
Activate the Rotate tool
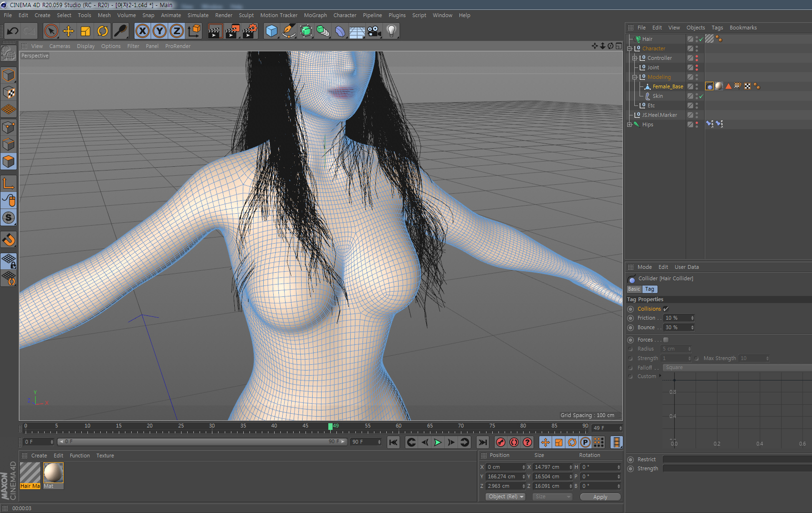click(103, 31)
